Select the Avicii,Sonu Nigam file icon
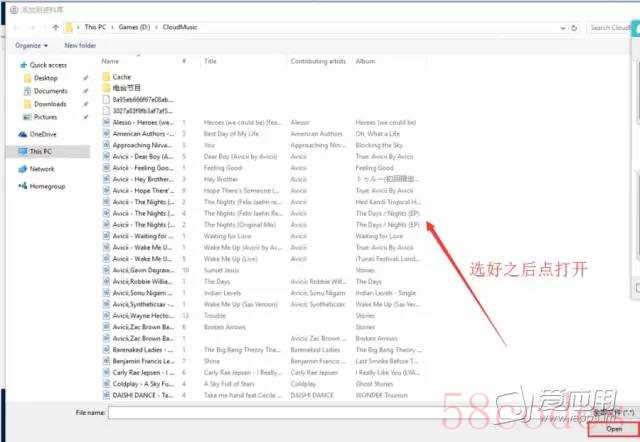 [x=107, y=293]
